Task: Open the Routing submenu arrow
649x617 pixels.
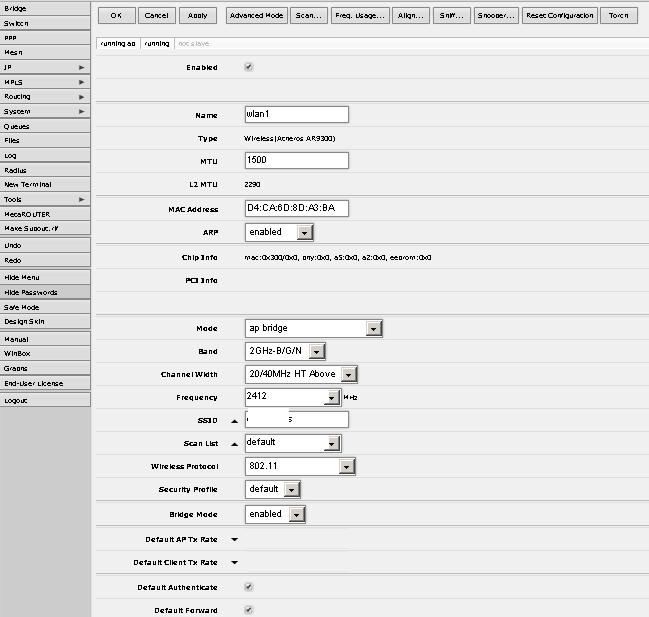Action: 82,97
